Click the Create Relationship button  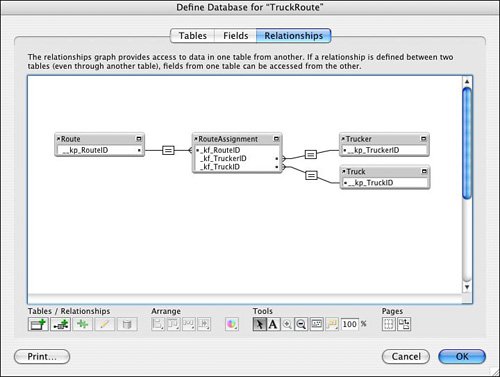point(60,324)
